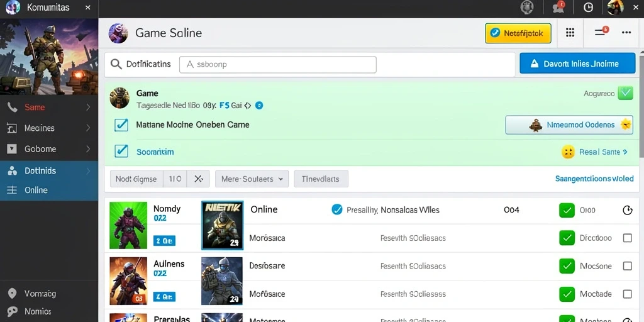
Task: Toggle green check beside Dicctooo
Action: [567, 238]
